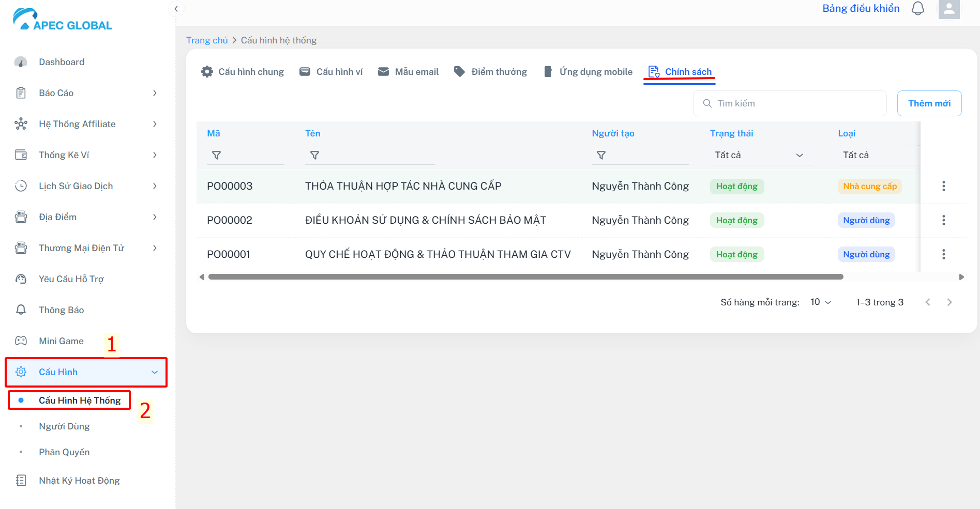Click Hoạt động status of PO00001
Image resolution: width=980 pixels, height=509 pixels.
[x=737, y=254]
